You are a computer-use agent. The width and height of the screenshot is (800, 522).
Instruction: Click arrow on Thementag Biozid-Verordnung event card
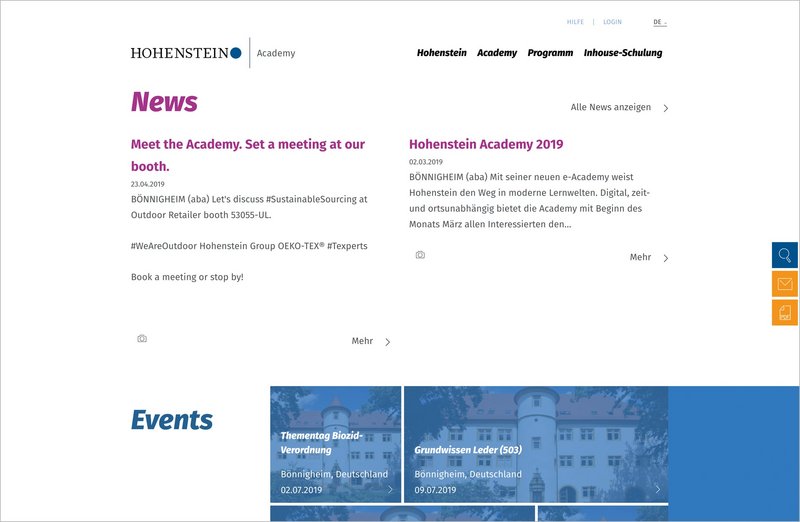[x=390, y=489]
